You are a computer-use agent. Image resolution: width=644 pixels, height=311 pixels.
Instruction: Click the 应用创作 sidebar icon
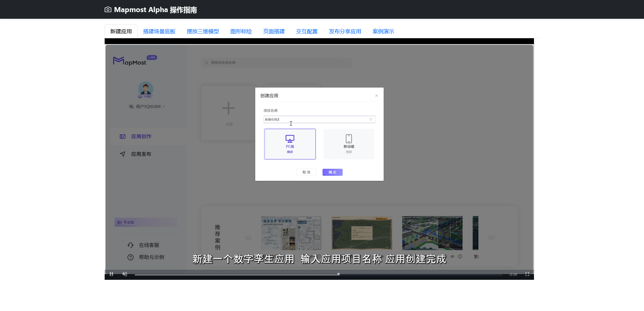tap(123, 137)
